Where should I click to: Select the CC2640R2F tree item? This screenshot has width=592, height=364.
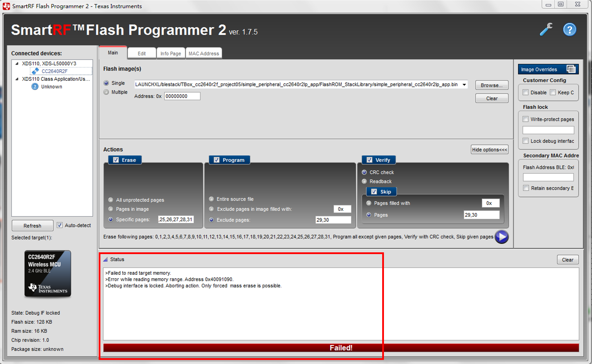[55, 71]
